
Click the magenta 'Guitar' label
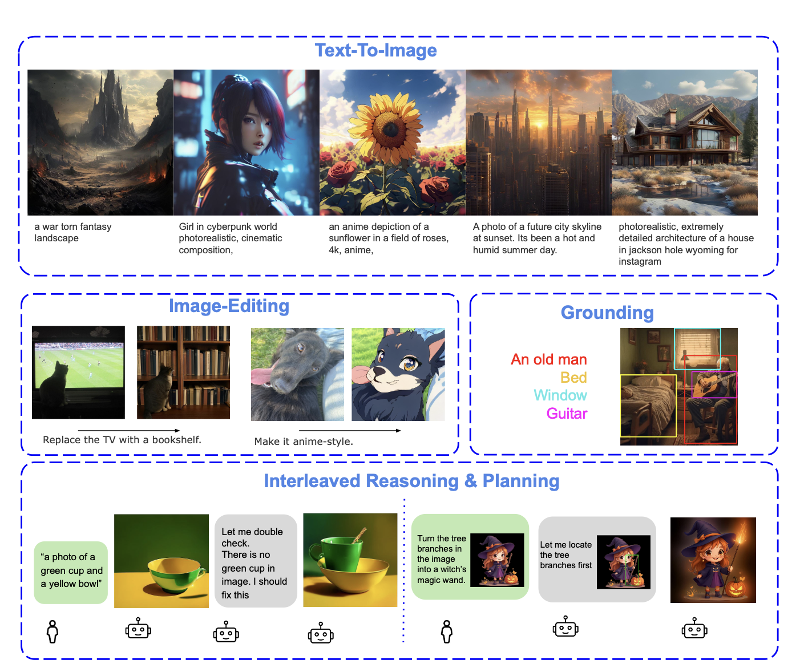click(x=567, y=414)
